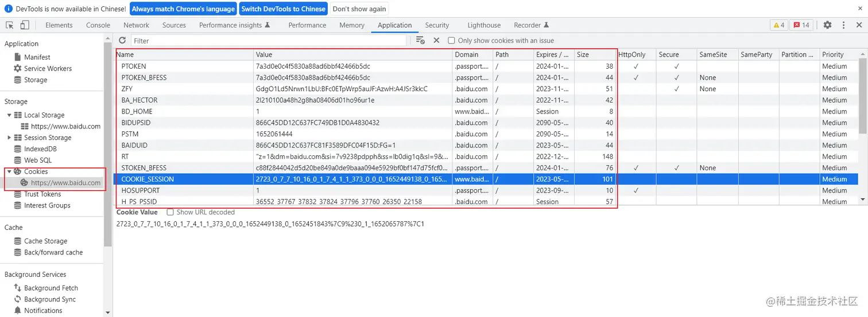868x317 pixels.
Task: Open the Recorder tab
Action: (x=531, y=25)
